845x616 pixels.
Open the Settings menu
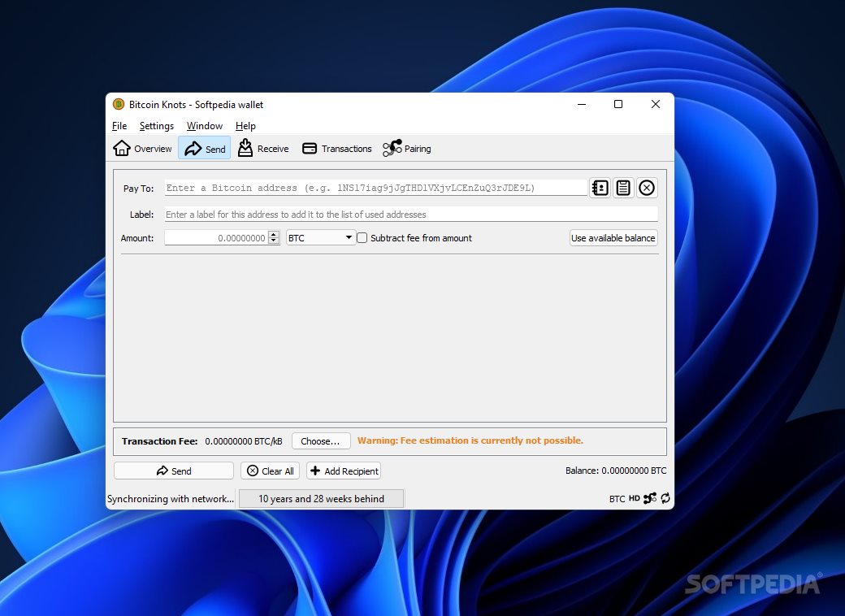pos(156,126)
